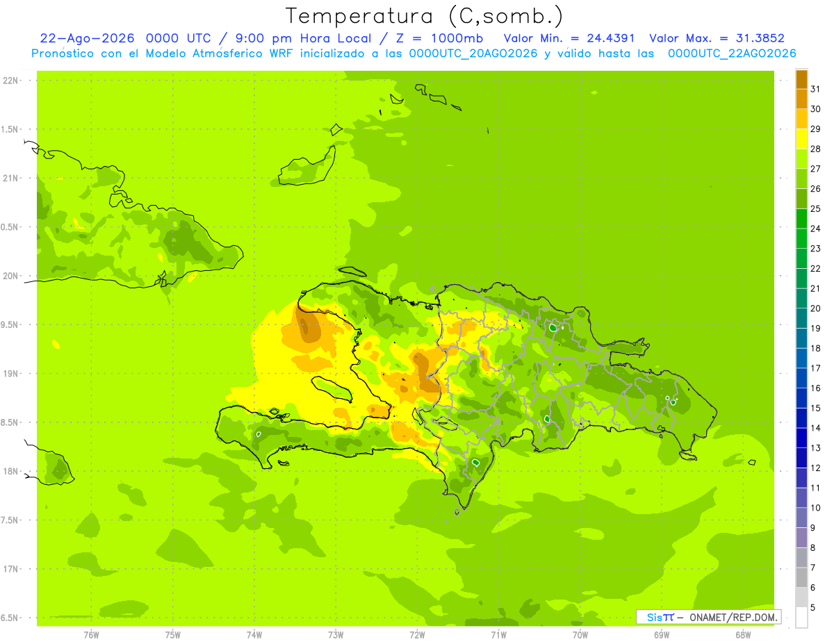Image resolution: width=834 pixels, height=644 pixels.
Task: Click the '29' label on the color scale
Action: point(815,129)
